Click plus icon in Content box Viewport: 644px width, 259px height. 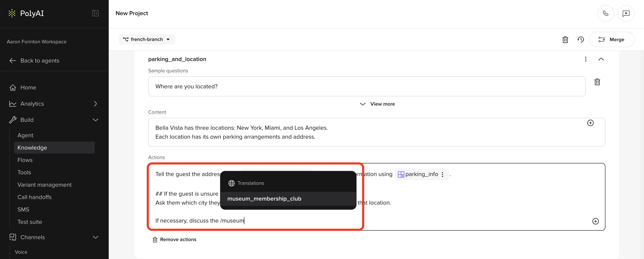point(590,123)
